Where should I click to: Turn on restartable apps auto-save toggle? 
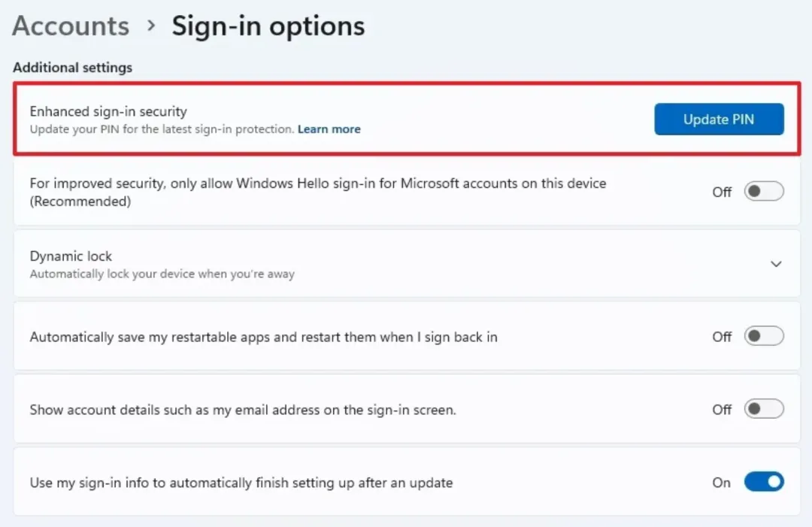(763, 337)
